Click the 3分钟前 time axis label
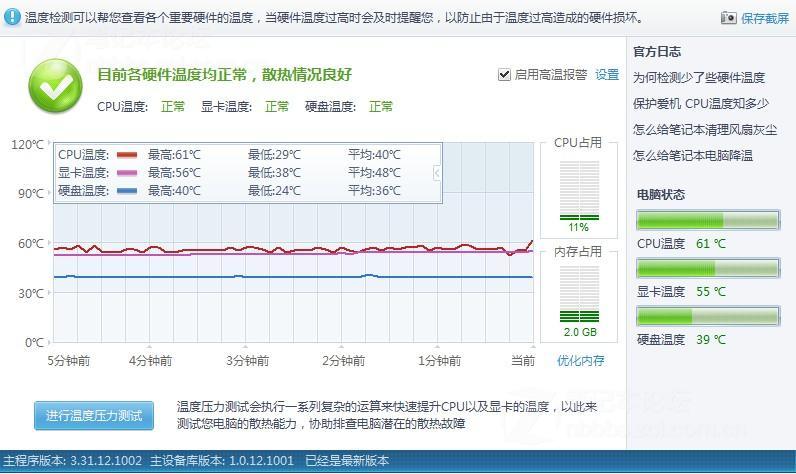This screenshot has width=796, height=474. 247,361
